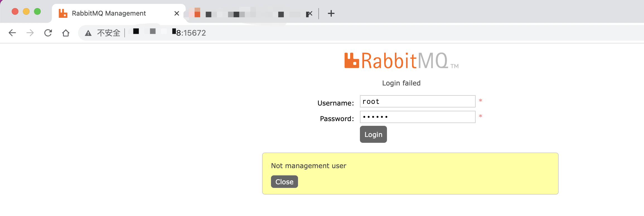Viewport: 644px width, 216px height.
Task: Click the RabbitMQ logo
Action: point(401,60)
